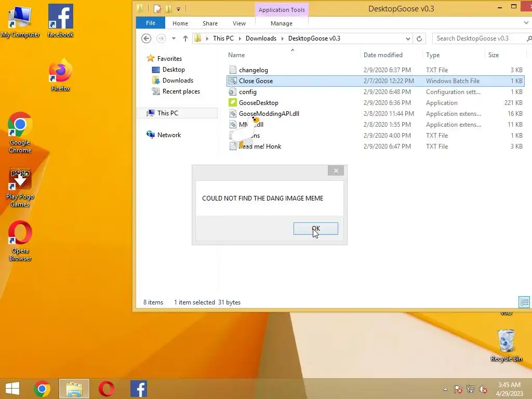Click the config file gear icon
532x399 pixels.
click(233, 91)
